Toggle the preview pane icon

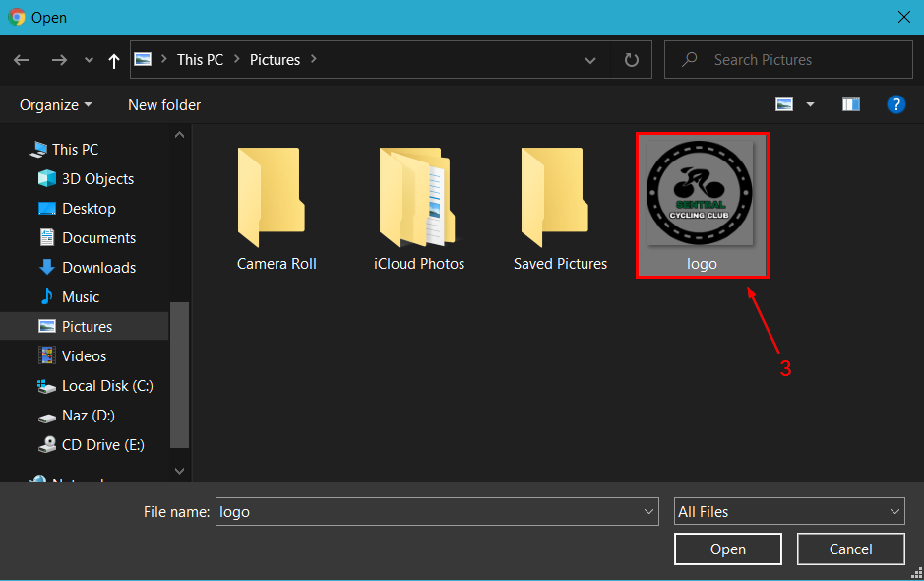click(851, 104)
